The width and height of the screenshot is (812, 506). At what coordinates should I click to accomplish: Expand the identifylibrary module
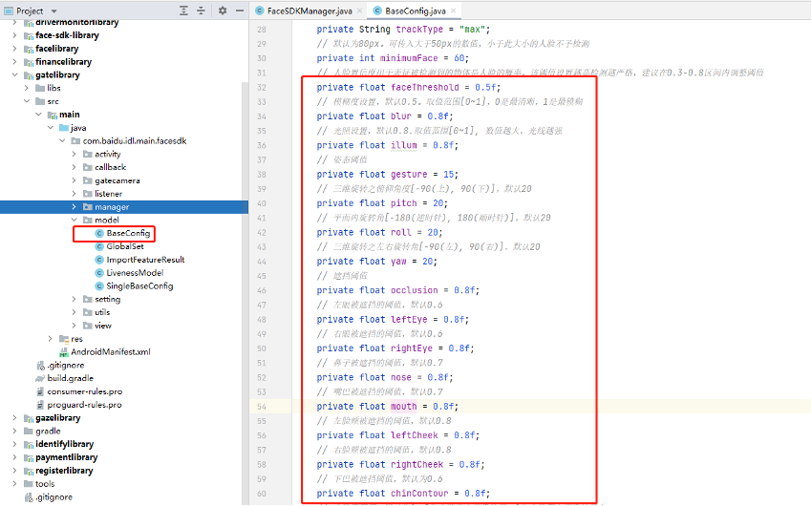[14, 445]
